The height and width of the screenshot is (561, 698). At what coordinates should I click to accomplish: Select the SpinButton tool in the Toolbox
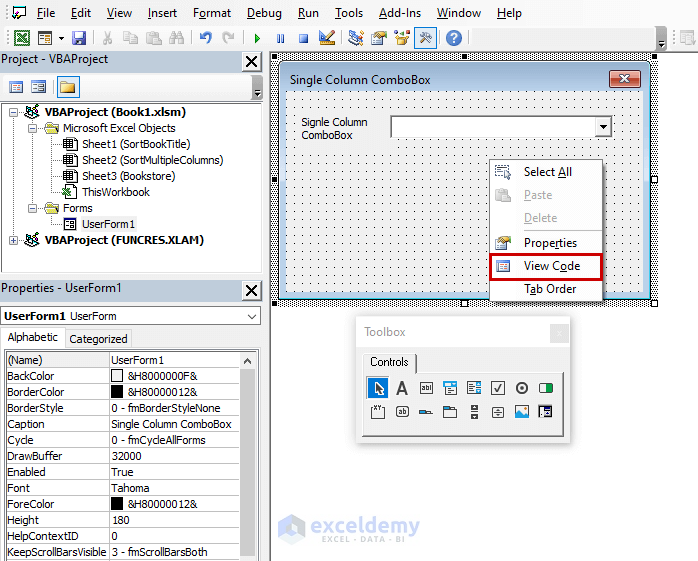(498, 412)
